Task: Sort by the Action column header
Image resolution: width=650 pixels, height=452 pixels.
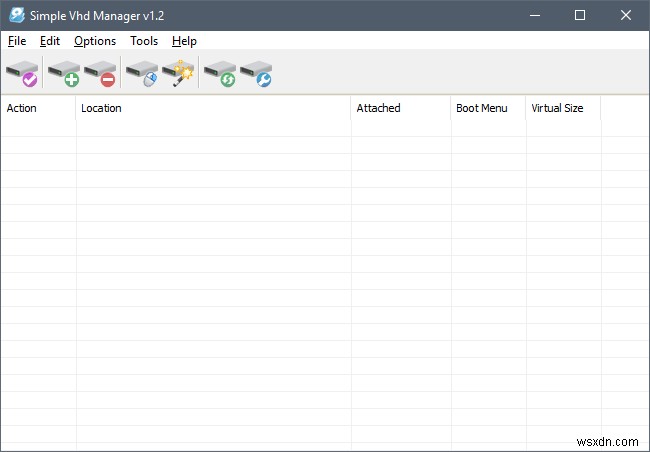Action: pyautogui.click(x=38, y=108)
